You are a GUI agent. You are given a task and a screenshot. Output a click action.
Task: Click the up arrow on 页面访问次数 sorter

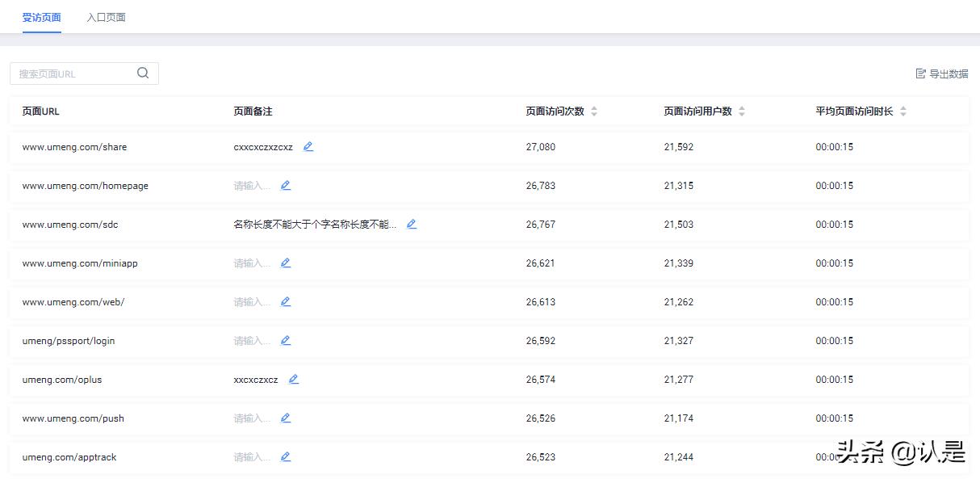click(x=594, y=107)
